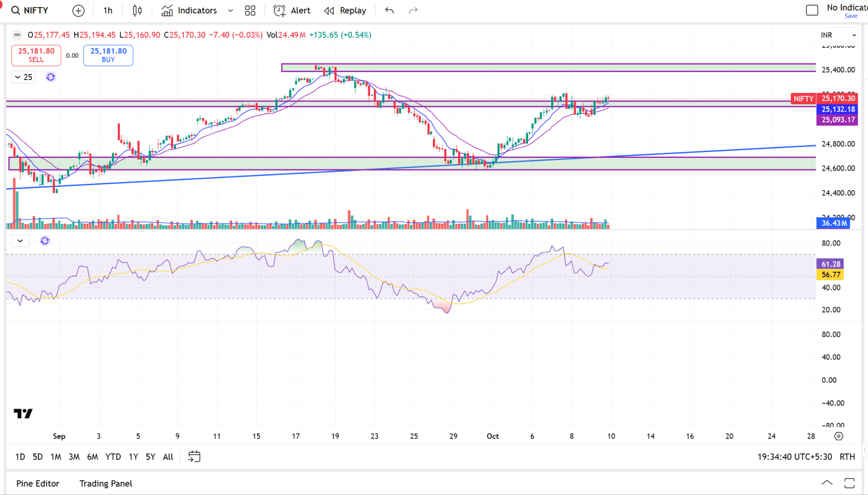
Task: Open the INR currency dropdown
Action: [838, 35]
